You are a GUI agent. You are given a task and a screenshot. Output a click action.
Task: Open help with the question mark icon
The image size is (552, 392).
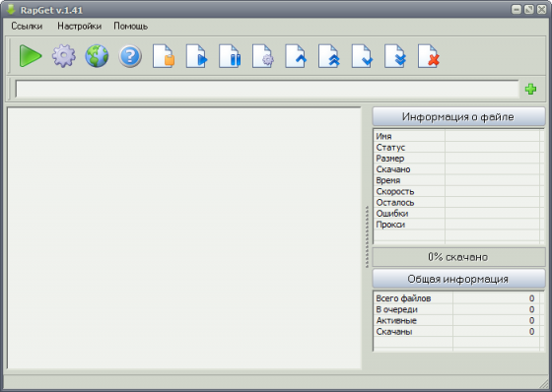pos(130,56)
